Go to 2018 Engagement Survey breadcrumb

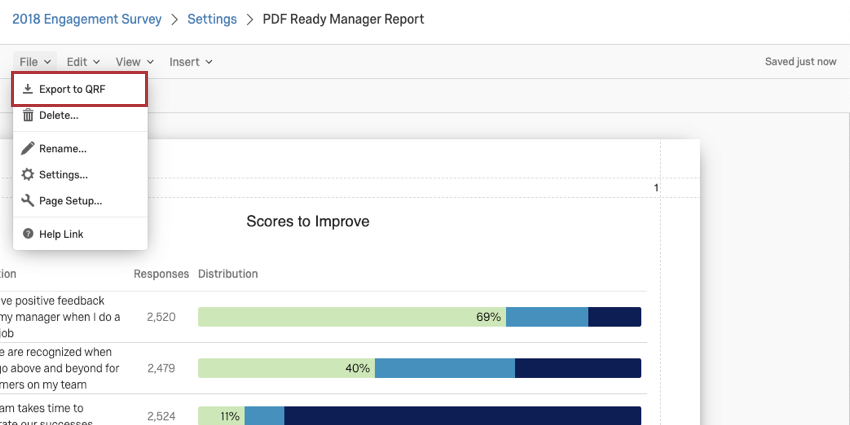coord(86,19)
